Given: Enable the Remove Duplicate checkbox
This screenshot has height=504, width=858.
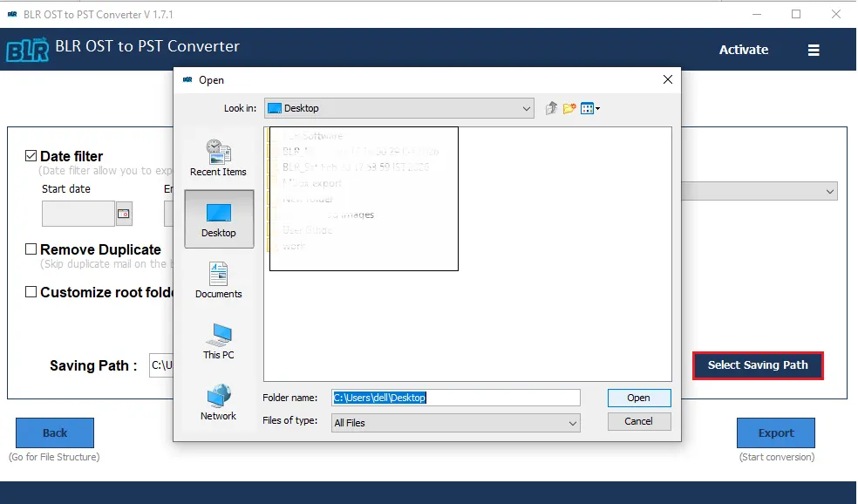Looking at the screenshot, I should [x=31, y=249].
